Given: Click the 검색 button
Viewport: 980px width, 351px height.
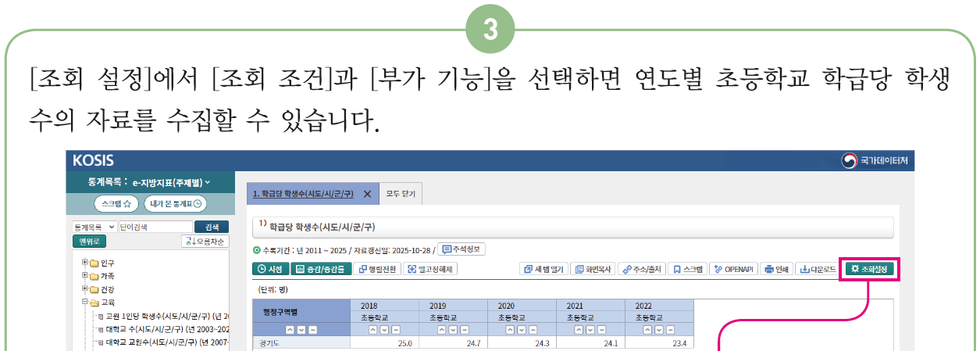Looking at the screenshot, I should pos(211,227).
